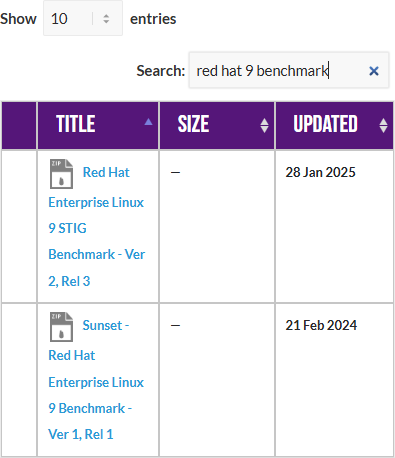Open Red Hat Enterprise Linux 9 STIG Benchmark link
Screen dimensions: 395x458
[x=97, y=227]
